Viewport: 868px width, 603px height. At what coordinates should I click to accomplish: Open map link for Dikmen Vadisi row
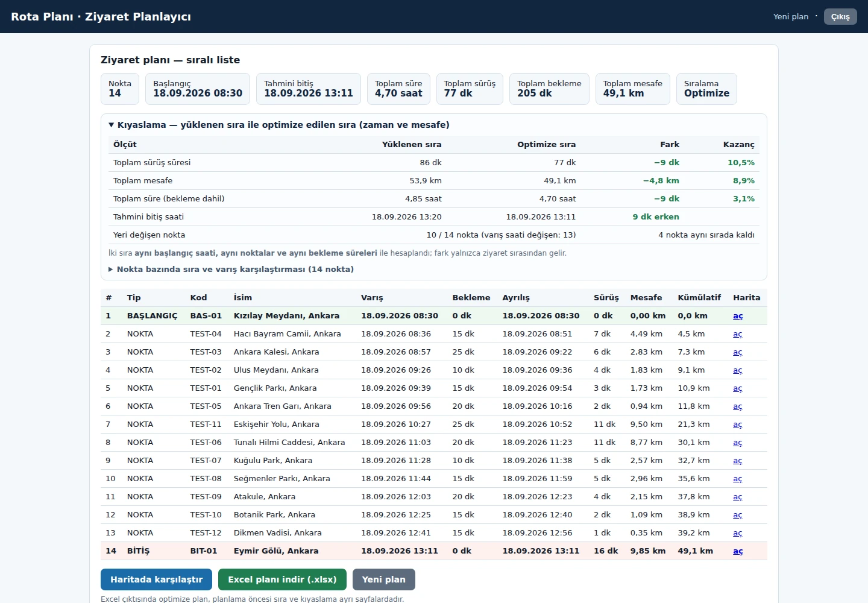click(x=738, y=533)
